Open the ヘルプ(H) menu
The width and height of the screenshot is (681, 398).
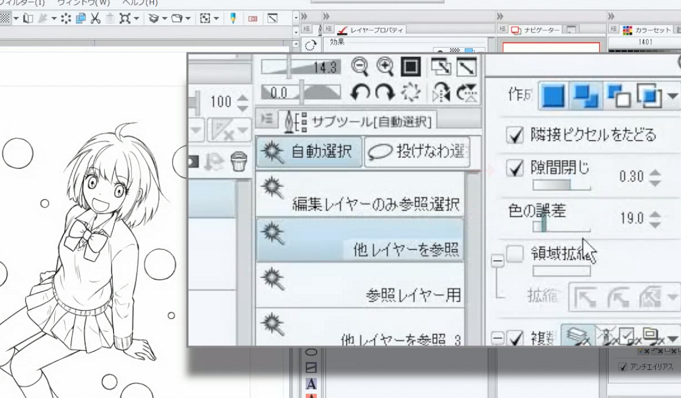(x=139, y=3)
